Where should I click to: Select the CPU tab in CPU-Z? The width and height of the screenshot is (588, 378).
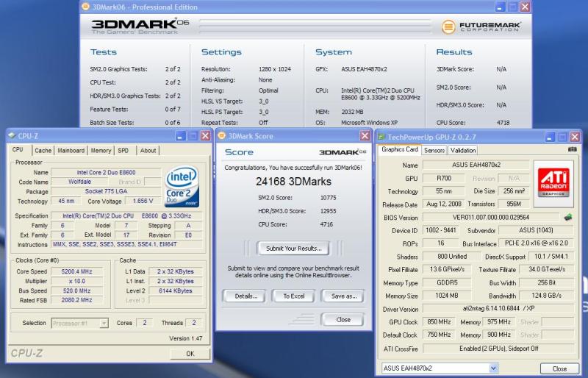pyautogui.click(x=18, y=150)
